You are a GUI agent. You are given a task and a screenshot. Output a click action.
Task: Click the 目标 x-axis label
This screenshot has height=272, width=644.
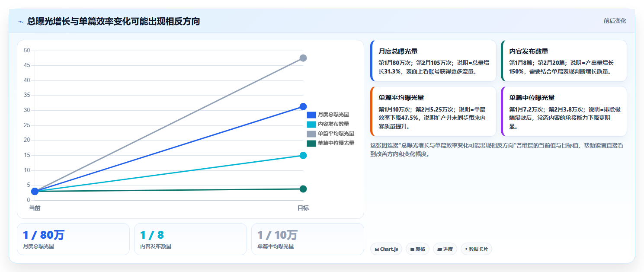tap(303, 208)
